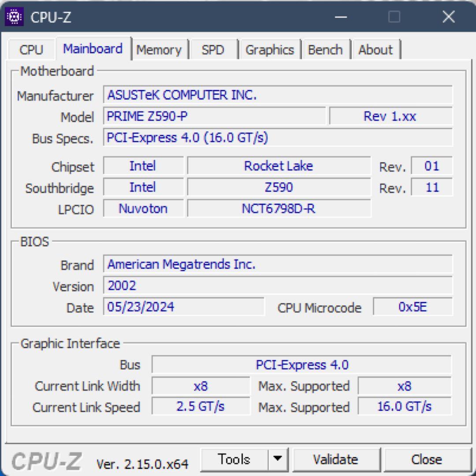The image size is (476, 476).
Task: Minimize the CPU-Z window
Action: click(341, 17)
